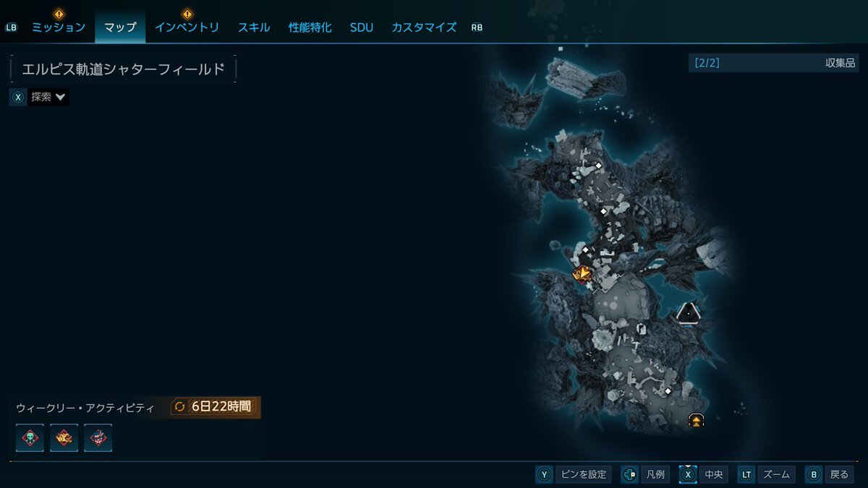The width and height of the screenshot is (868, 488).
Task: Open the SDU tab
Action: click(x=362, y=27)
